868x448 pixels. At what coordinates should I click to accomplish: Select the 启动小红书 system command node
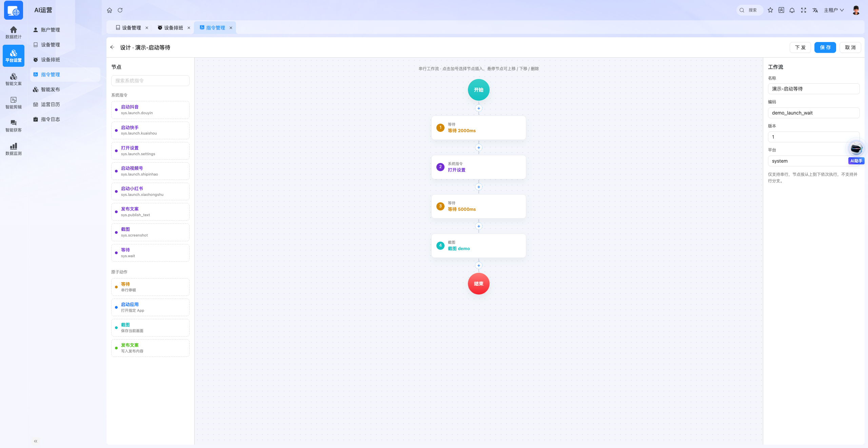[150, 191]
